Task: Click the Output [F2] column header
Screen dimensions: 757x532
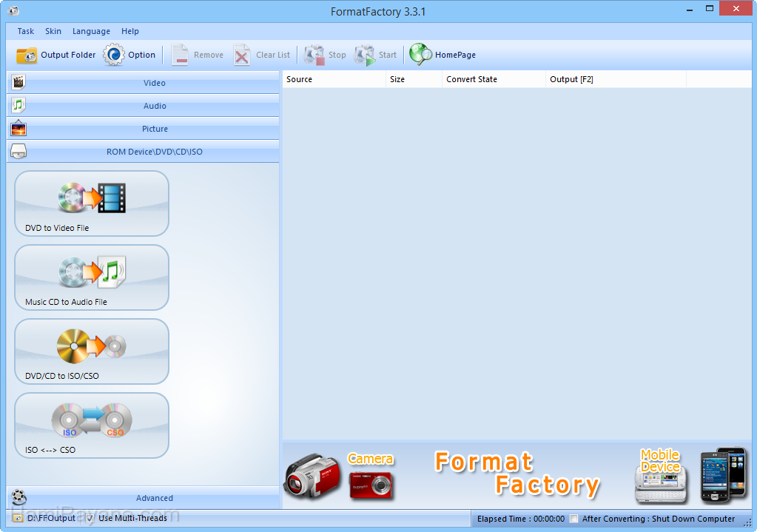Action: pos(616,79)
